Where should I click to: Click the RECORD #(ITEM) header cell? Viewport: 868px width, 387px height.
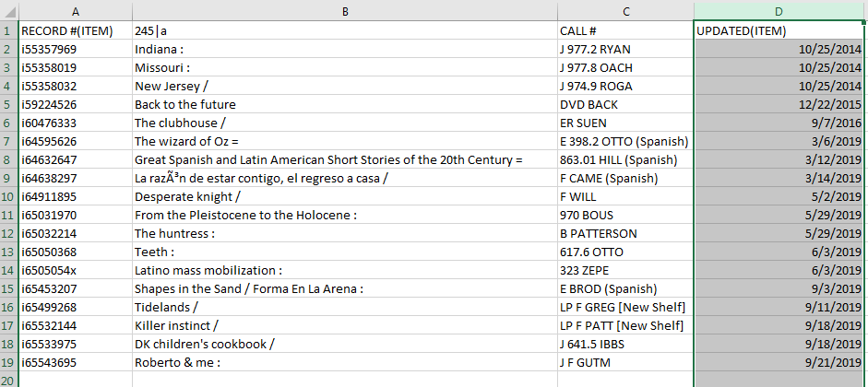74,30
